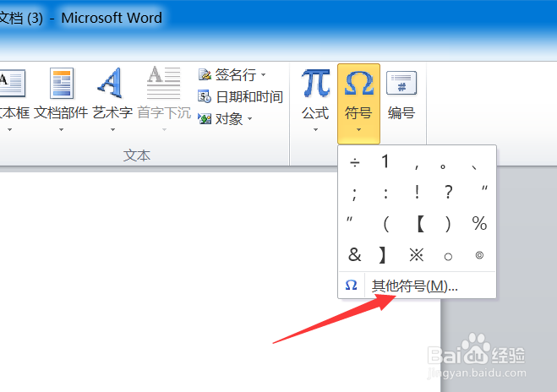This screenshot has height=392, width=557.
Task: Insert Date and Time (日期和时间)
Action: [x=241, y=96]
